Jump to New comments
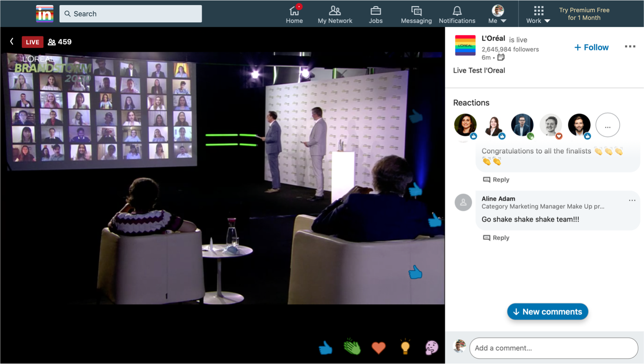This screenshot has height=364, width=644. click(x=548, y=312)
